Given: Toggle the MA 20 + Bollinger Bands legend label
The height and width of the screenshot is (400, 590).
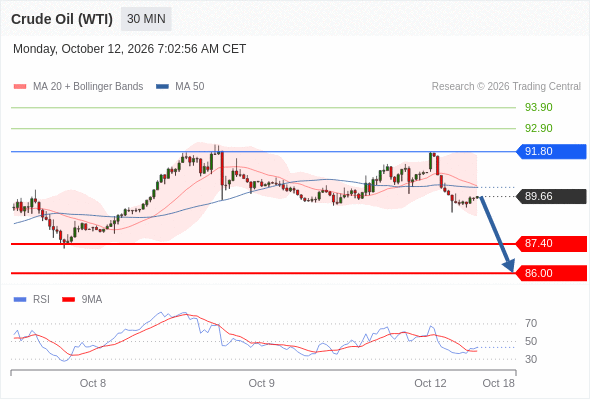Looking at the screenshot, I should coord(88,87).
